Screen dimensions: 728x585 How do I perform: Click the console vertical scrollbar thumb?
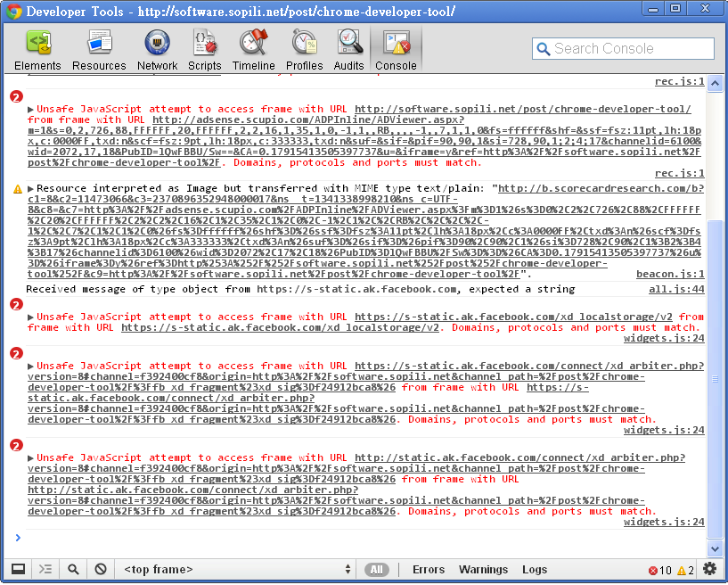tap(715, 379)
